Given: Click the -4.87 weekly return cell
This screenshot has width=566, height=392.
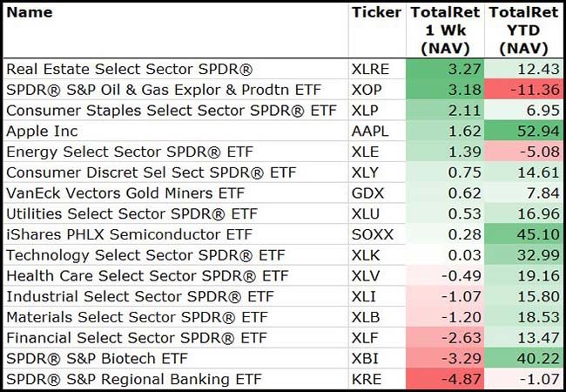Looking at the screenshot, I should (445, 380).
